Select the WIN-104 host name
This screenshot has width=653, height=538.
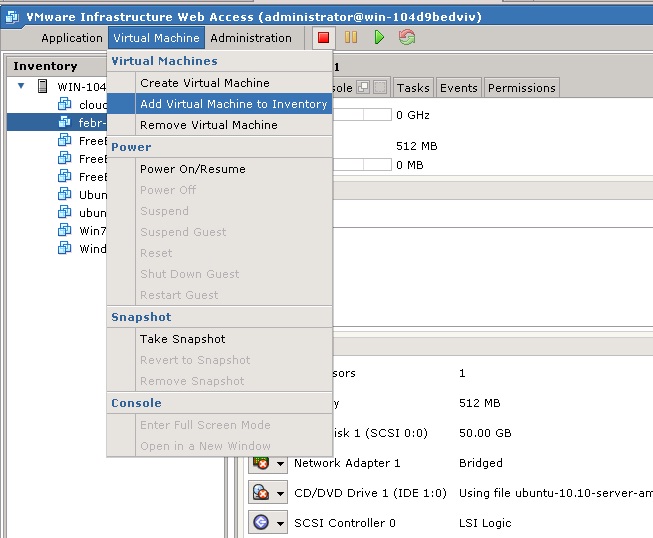coord(82,87)
